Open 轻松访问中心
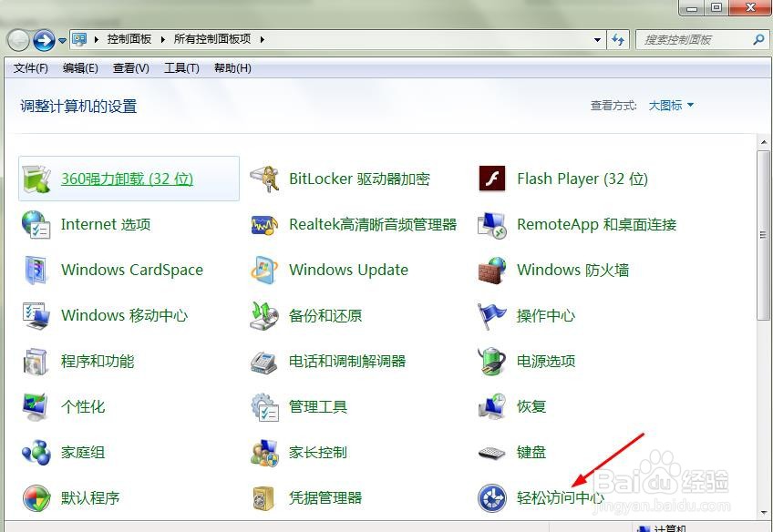This screenshot has width=773, height=532. pos(558,497)
